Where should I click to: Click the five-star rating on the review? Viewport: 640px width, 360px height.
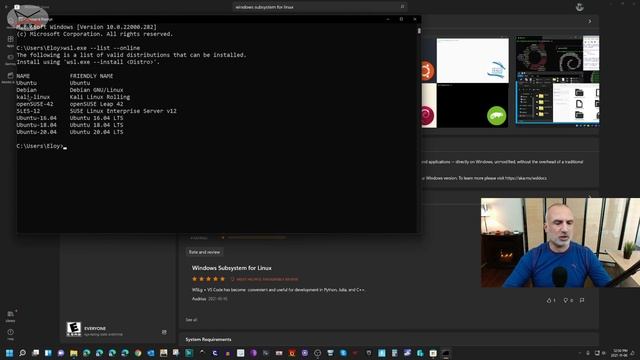click(x=208, y=279)
